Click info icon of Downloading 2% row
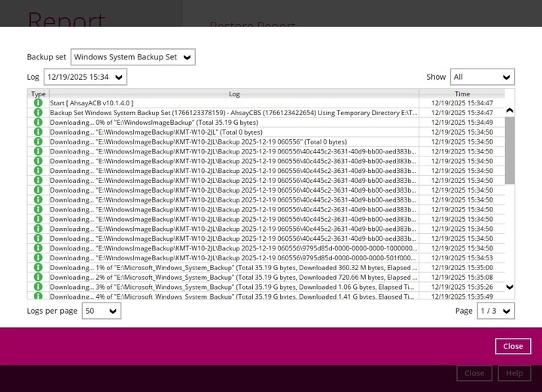 38,277
